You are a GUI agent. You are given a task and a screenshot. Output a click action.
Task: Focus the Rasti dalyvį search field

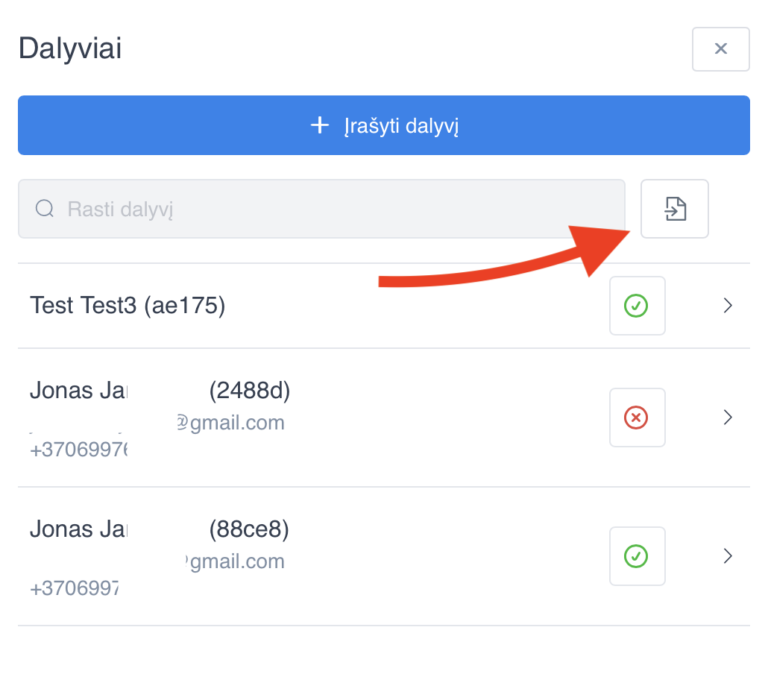click(321, 209)
